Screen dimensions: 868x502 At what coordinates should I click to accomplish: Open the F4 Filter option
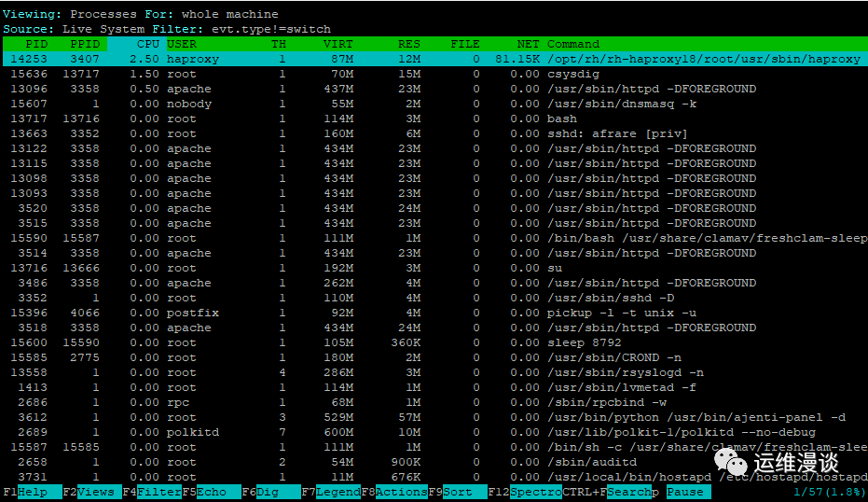[152, 492]
